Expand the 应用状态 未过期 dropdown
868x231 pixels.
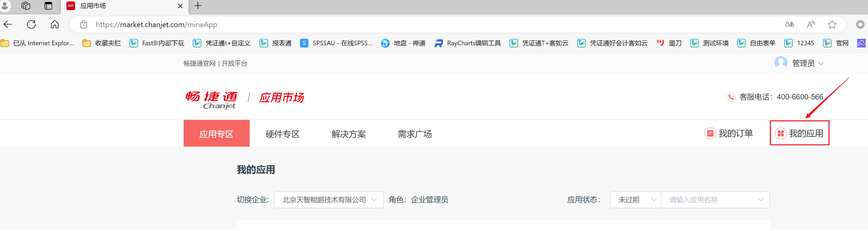[x=636, y=200]
